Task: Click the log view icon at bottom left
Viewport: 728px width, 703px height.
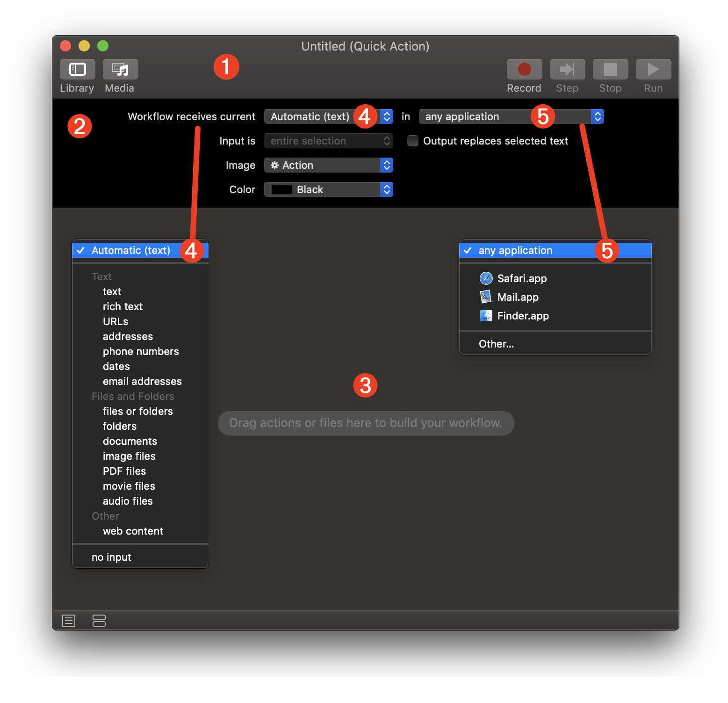Action: (x=68, y=621)
